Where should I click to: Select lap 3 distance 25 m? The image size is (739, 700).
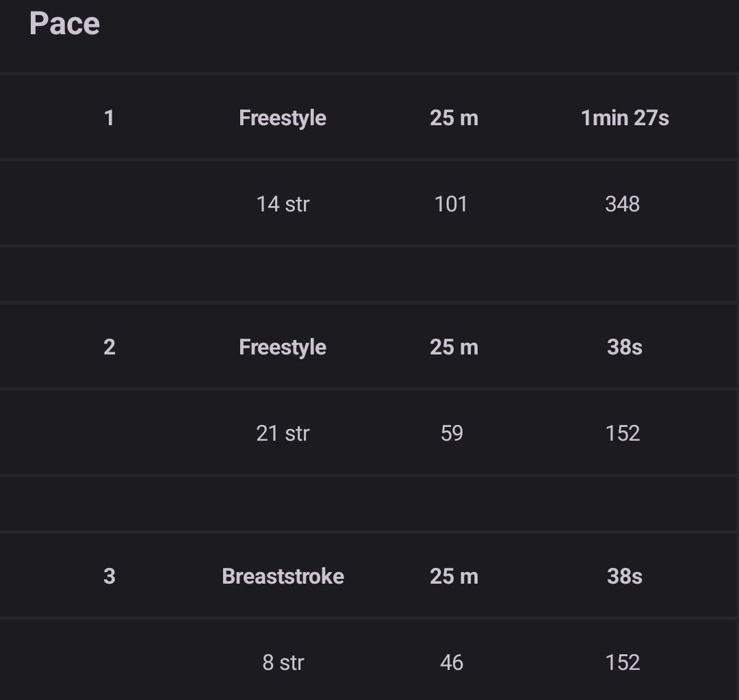coord(454,577)
